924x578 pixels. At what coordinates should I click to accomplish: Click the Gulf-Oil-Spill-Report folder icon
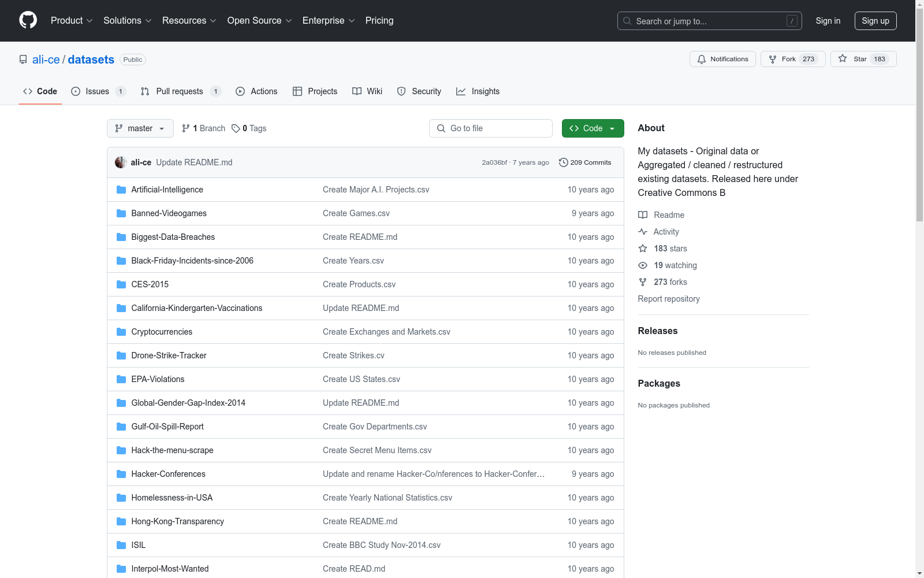[121, 427]
